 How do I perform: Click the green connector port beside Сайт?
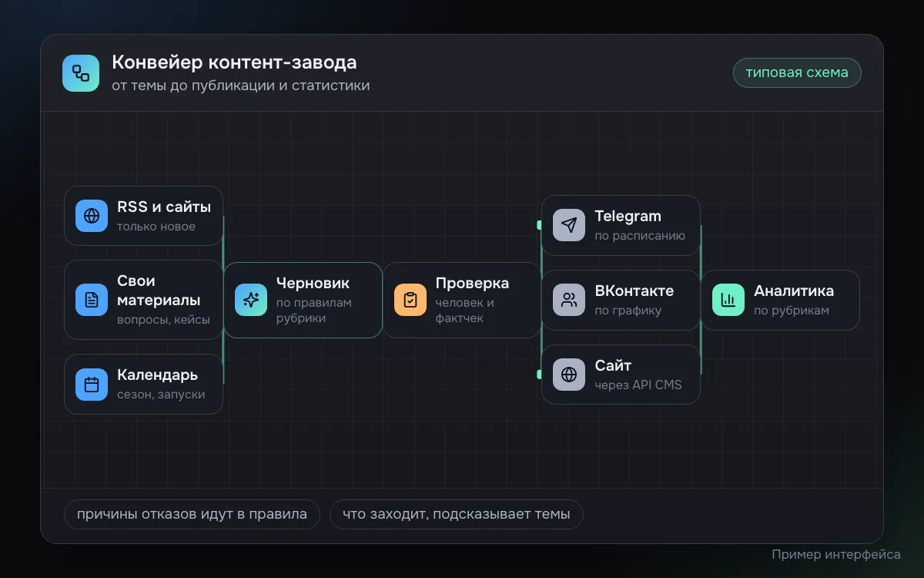(x=540, y=375)
